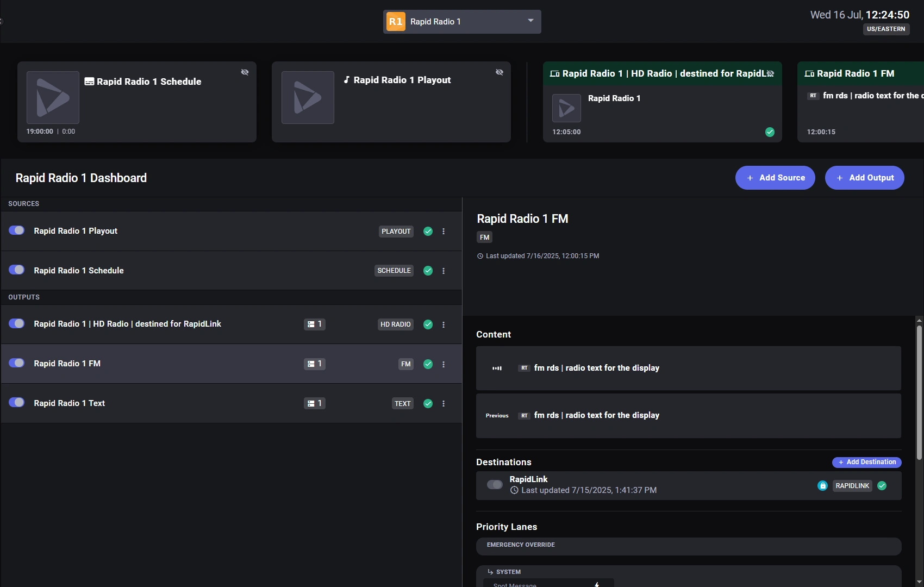
Task: Click the HD RADIO type tag
Action: pyautogui.click(x=396, y=324)
